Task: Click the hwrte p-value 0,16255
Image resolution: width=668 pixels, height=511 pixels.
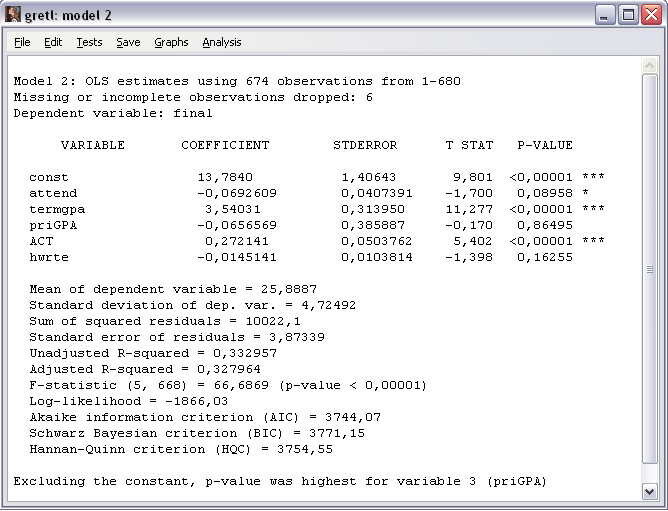Action: click(545, 257)
